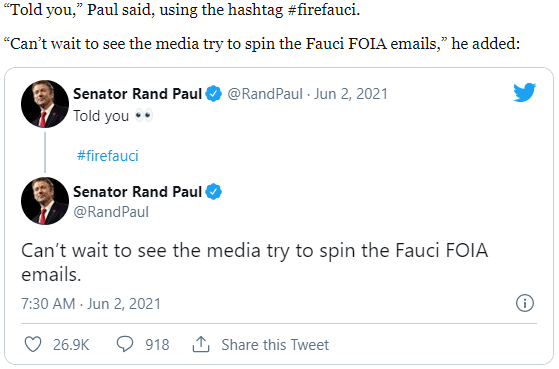This screenshot has width=559, height=369.
Task: Click the 26.9K likes count
Action: tap(71, 345)
